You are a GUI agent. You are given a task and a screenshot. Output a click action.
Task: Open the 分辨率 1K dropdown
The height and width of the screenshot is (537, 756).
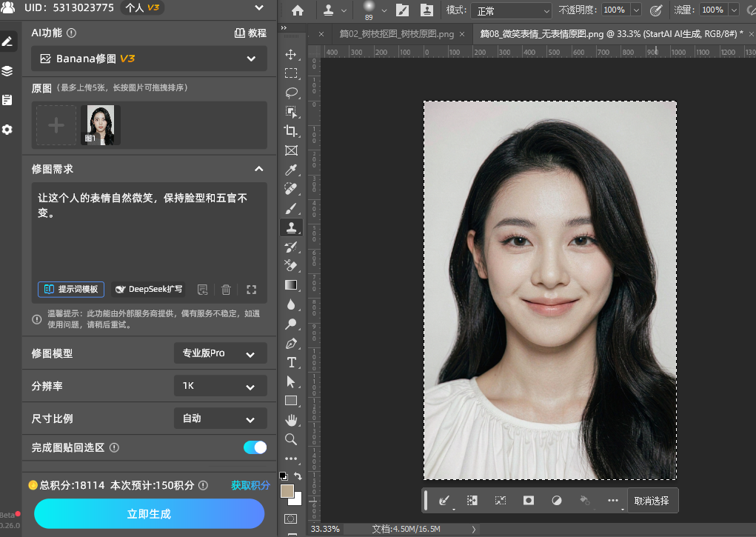[x=221, y=386]
